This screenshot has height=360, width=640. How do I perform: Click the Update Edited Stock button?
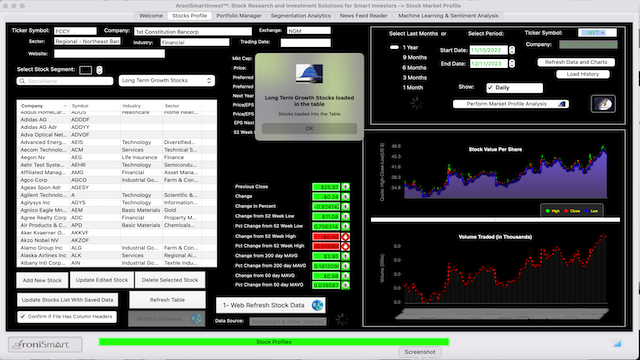102,280
